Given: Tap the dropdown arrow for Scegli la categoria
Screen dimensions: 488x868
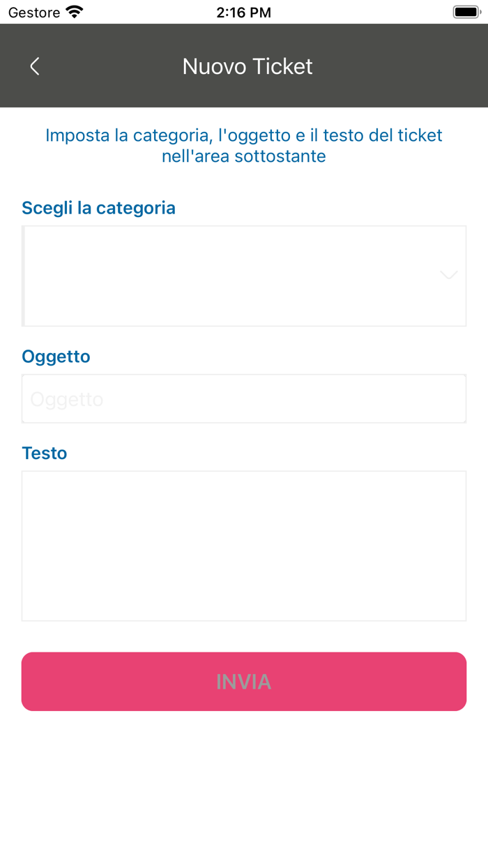Looking at the screenshot, I should coord(448,274).
